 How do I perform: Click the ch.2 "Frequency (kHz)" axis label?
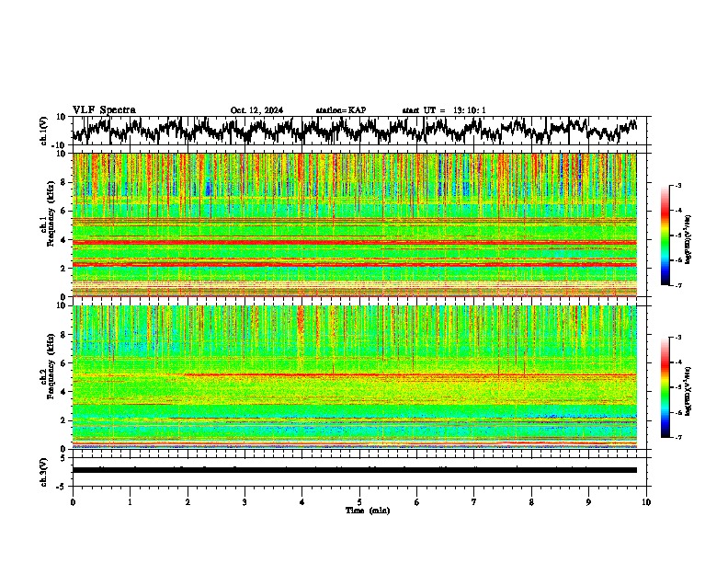tap(51, 366)
